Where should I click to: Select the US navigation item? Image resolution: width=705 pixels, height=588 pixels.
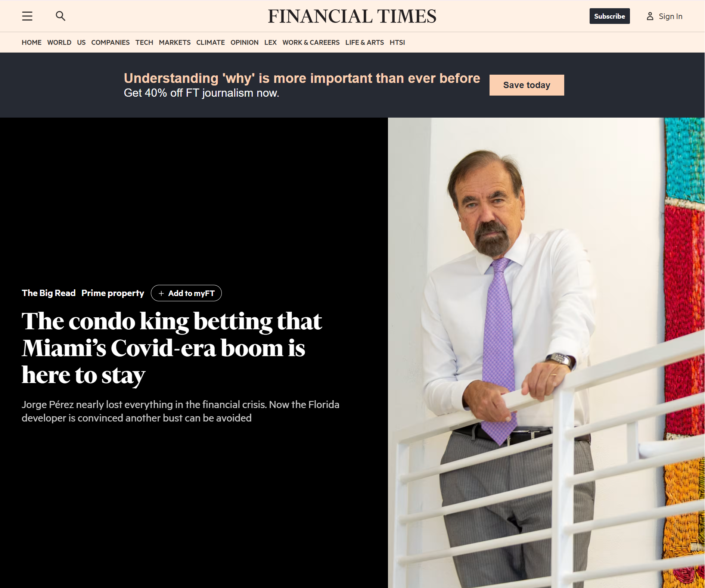coord(81,43)
